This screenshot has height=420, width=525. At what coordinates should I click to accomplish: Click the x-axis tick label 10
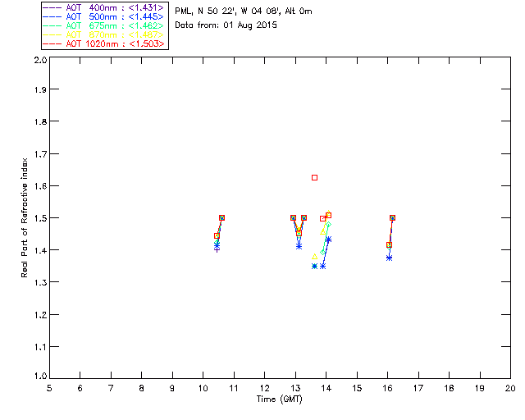(x=203, y=388)
